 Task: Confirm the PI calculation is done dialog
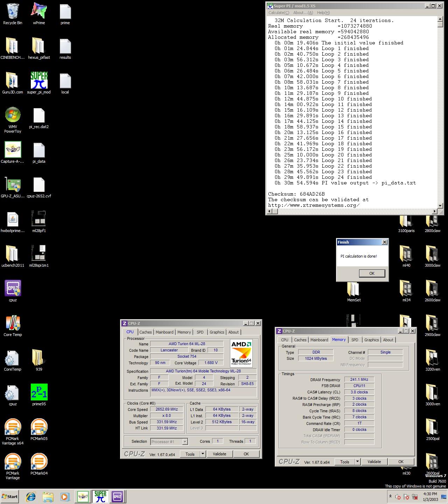[372, 273]
